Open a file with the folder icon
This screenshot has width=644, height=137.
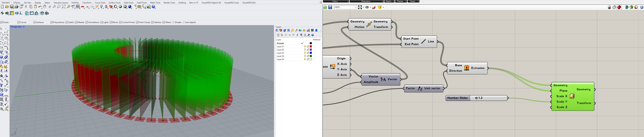(x=7, y=7)
